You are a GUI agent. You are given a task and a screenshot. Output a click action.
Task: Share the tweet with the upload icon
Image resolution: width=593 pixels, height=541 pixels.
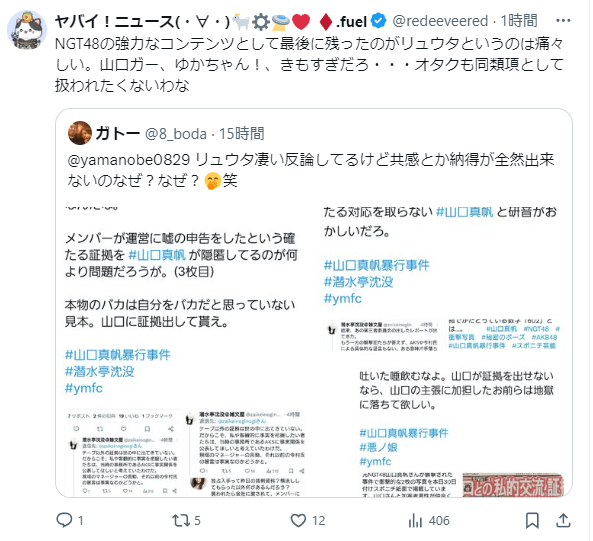pyautogui.click(x=563, y=520)
